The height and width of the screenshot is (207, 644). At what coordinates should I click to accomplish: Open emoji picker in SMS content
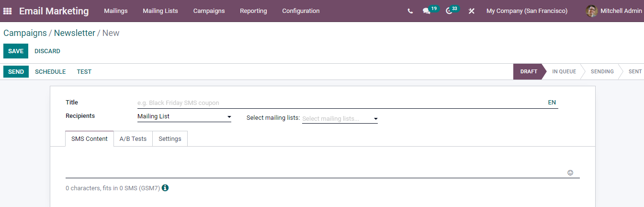pyautogui.click(x=570, y=172)
